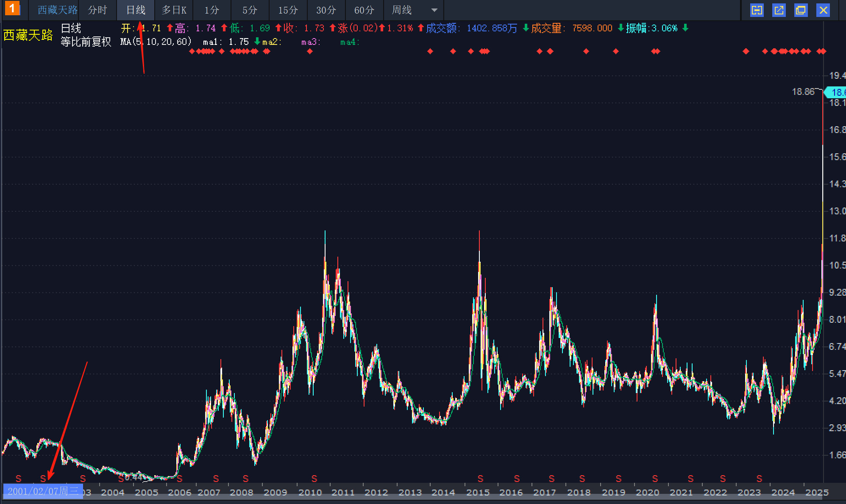Click the red diamond marker above 2010

310,51
